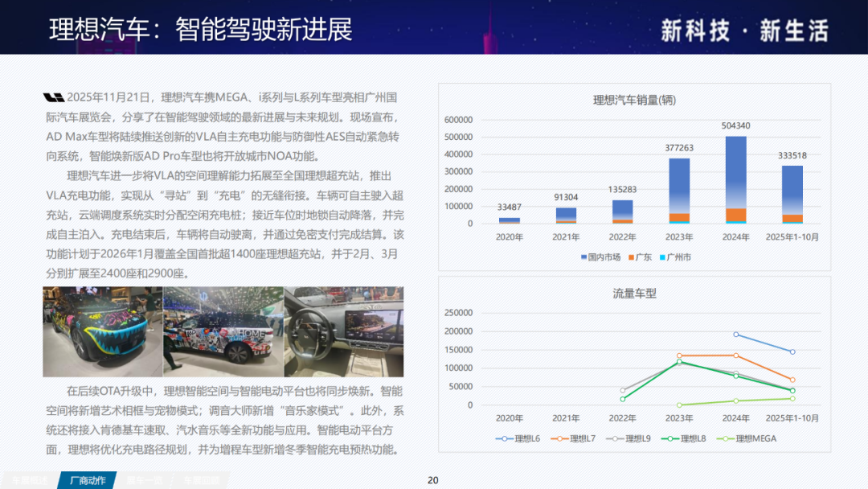Screen dimensions: 868x489
Task: Click page number 20
Action: click(433, 480)
